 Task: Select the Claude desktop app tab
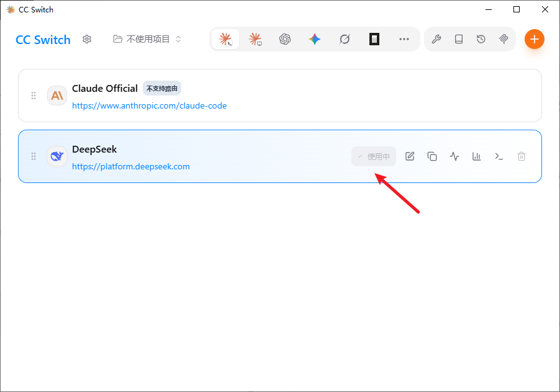coord(255,39)
